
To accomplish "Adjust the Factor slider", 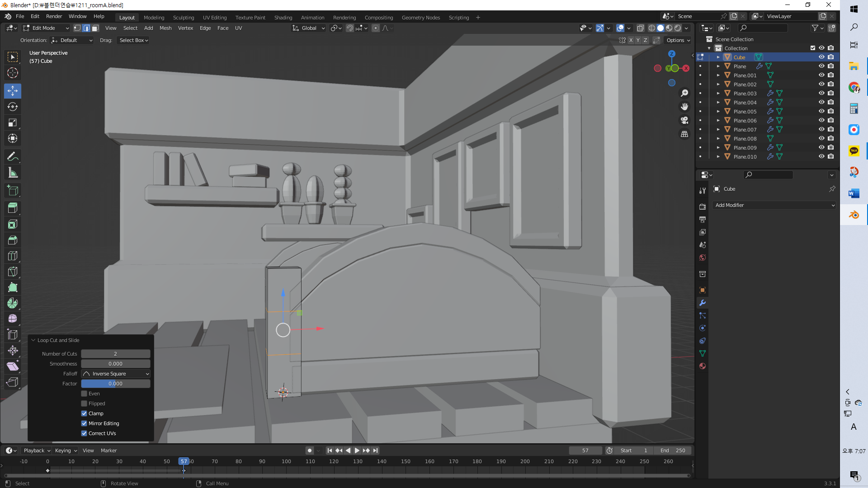I will point(116,384).
